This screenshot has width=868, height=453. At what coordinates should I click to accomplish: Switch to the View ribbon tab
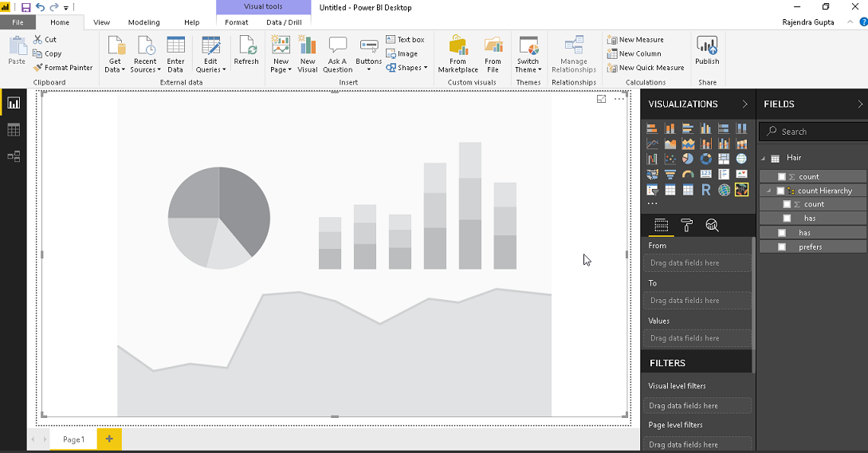pyautogui.click(x=101, y=22)
